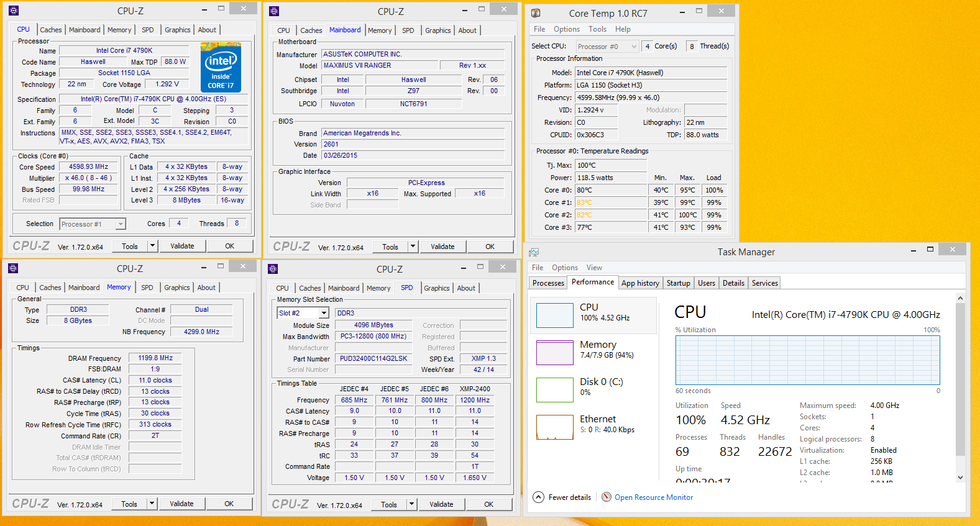Open the Slot #2 memory slot dropdown

coord(303,313)
